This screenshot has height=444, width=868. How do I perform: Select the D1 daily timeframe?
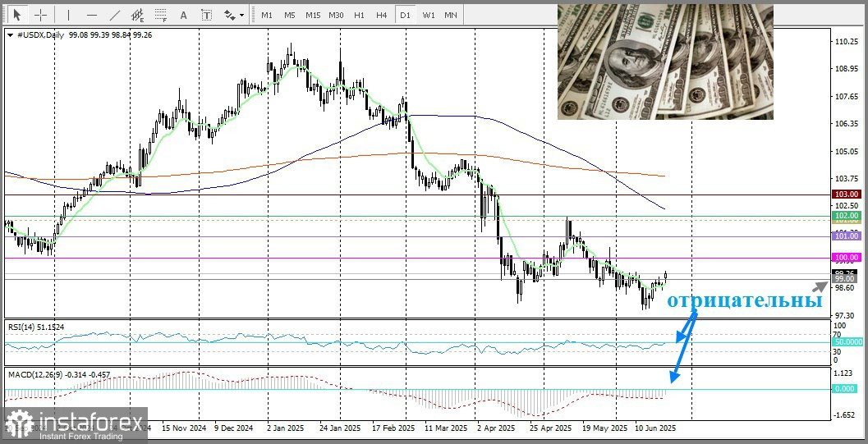point(405,15)
